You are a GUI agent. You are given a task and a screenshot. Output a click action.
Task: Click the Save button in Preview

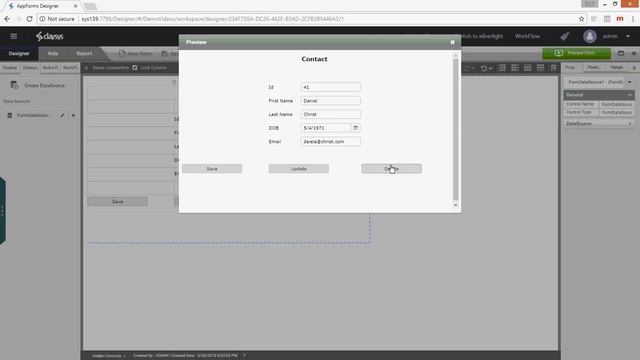212,169
